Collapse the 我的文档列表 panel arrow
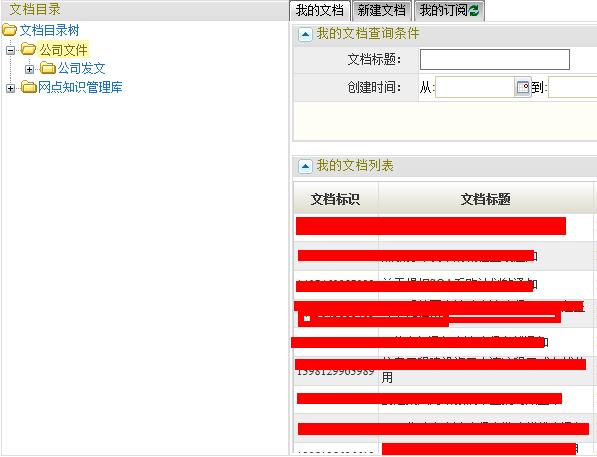 point(305,166)
